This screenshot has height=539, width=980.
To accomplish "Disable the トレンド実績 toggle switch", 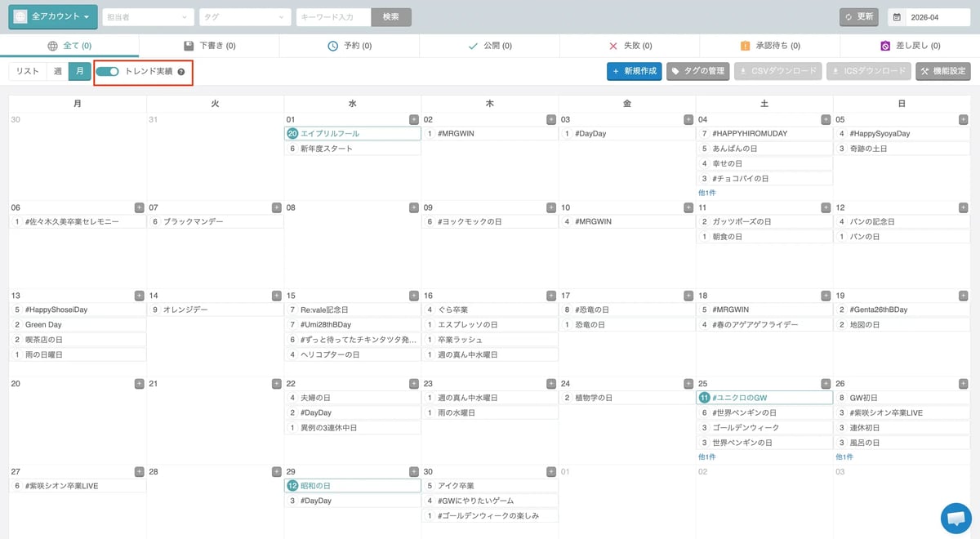I will click(x=107, y=72).
